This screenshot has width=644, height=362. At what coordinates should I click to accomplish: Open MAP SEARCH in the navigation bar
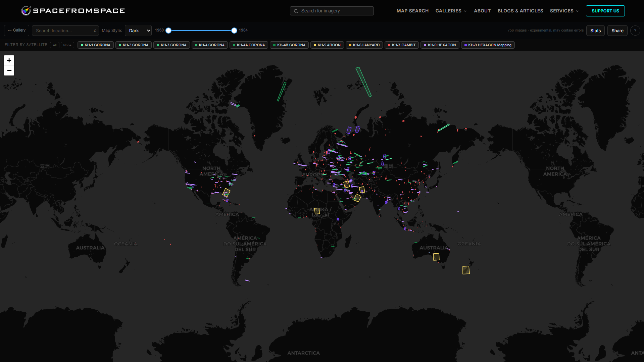[412, 11]
